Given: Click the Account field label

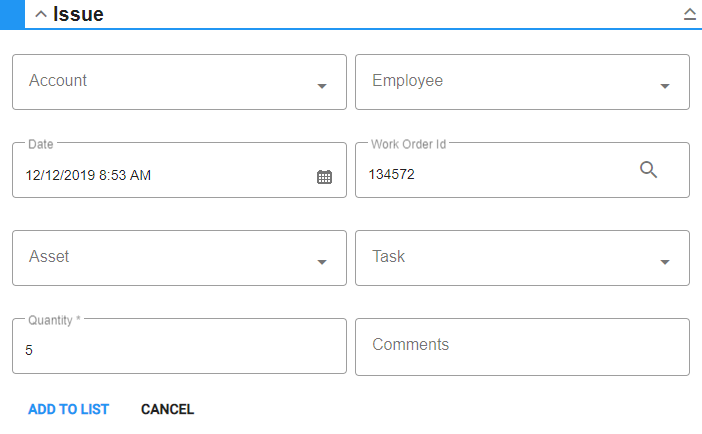Looking at the screenshot, I should tap(58, 81).
